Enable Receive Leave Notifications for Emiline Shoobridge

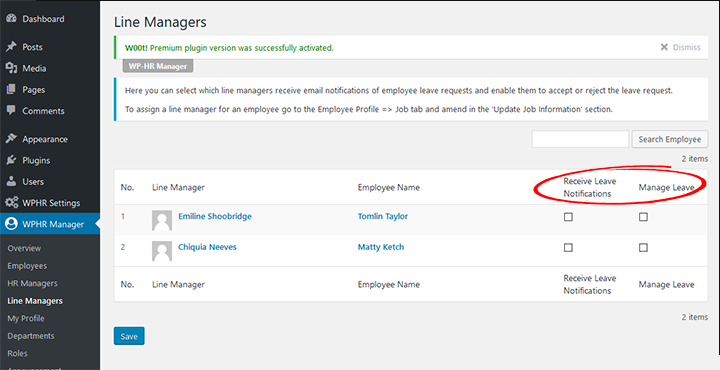[568, 217]
